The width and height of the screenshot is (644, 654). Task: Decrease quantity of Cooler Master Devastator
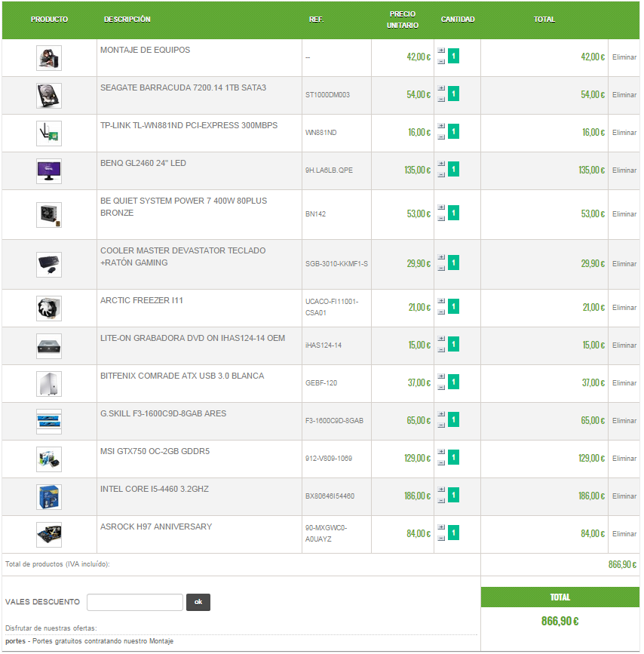coord(441,269)
